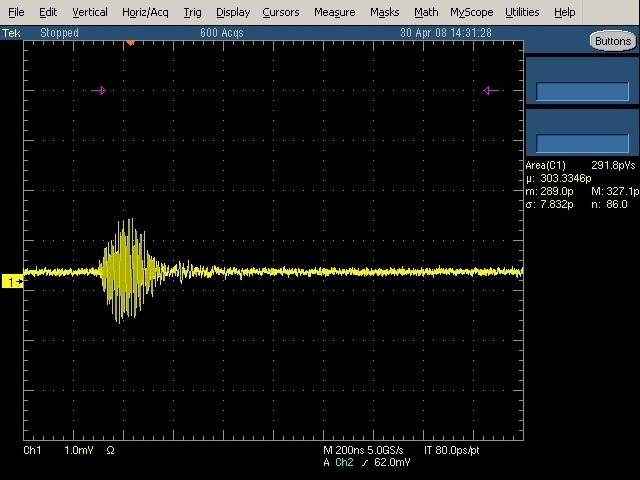
Task: Click the ohm symbol next to 1.0mV
Action: (x=110, y=451)
